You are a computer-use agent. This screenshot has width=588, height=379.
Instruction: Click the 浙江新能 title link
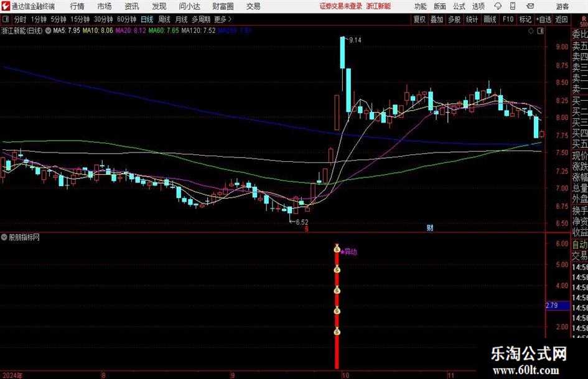tap(378, 6)
